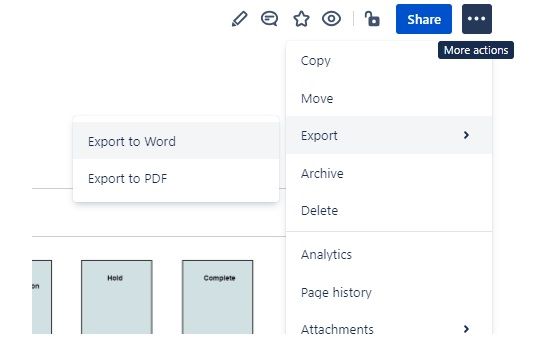Click the Complete box in the diagram
540x360 pixels.
click(x=218, y=297)
